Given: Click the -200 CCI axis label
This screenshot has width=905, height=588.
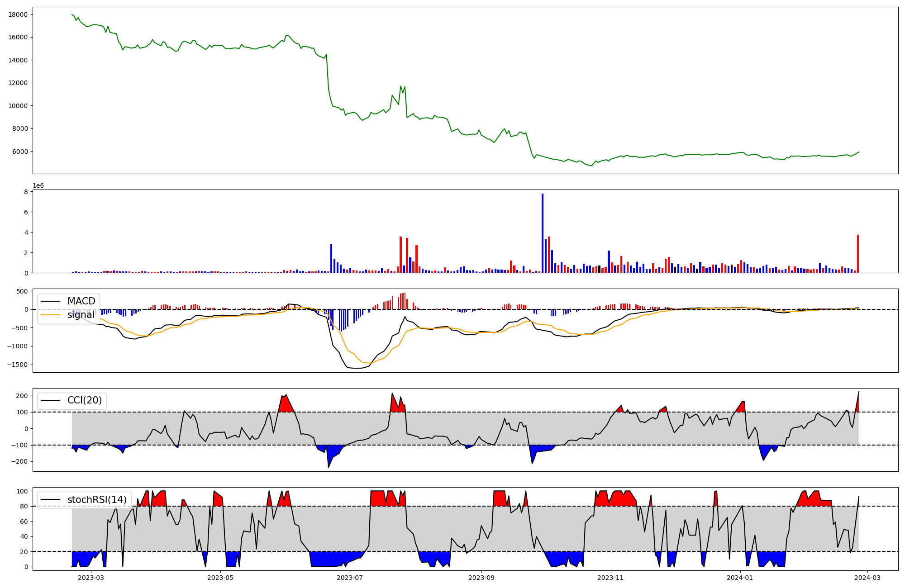Looking at the screenshot, I should pos(19,462).
